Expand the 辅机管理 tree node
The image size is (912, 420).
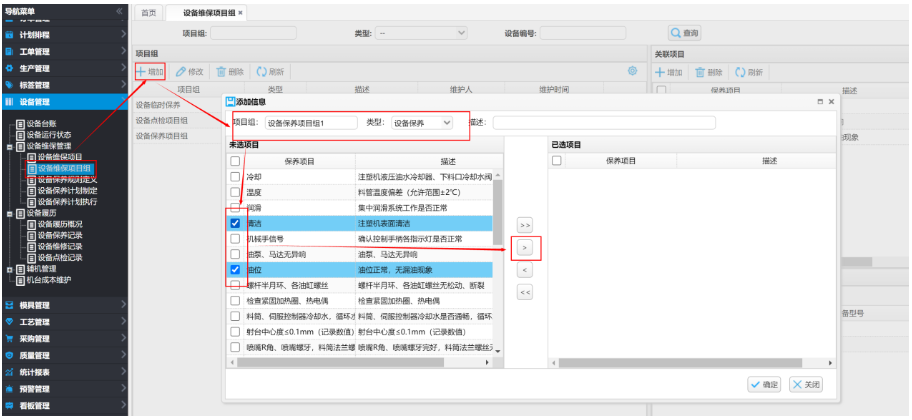(x=10, y=269)
